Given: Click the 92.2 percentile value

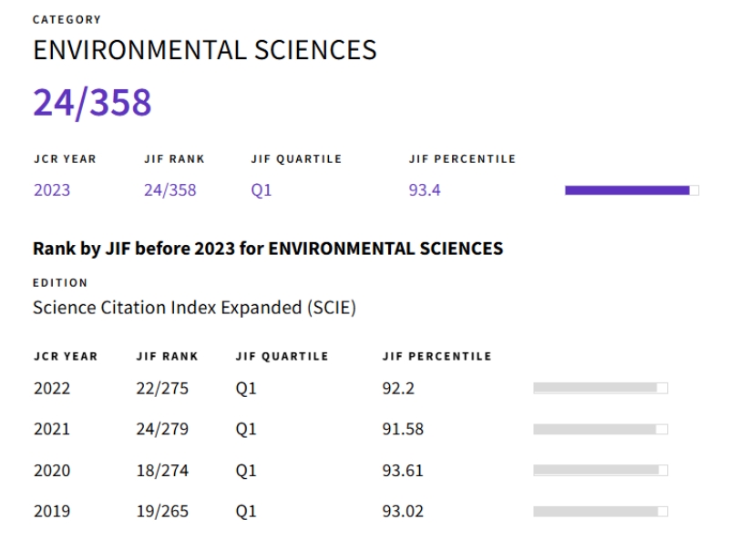Looking at the screenshot, I should click(397, 388).
